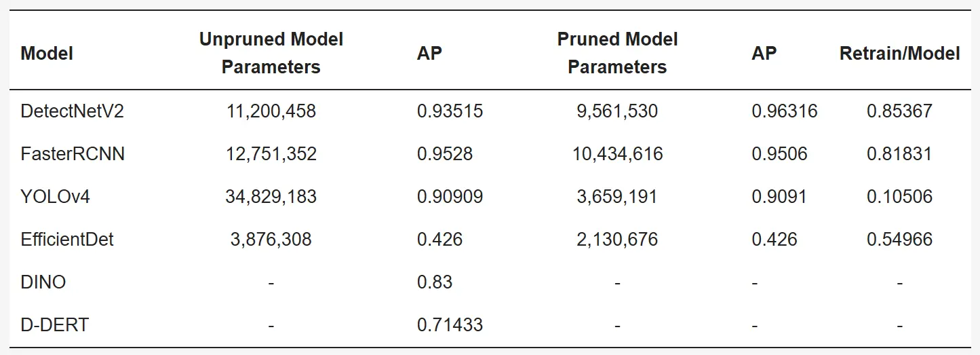980x355 pixels.
Task: Select the Retrain/Model column header
Action: [899, 53]
